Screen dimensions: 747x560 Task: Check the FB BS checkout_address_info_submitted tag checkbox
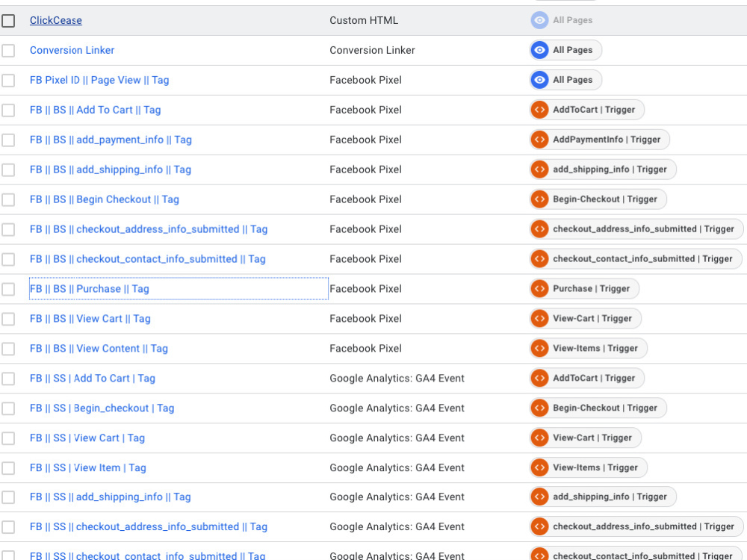tap(8, 229)
